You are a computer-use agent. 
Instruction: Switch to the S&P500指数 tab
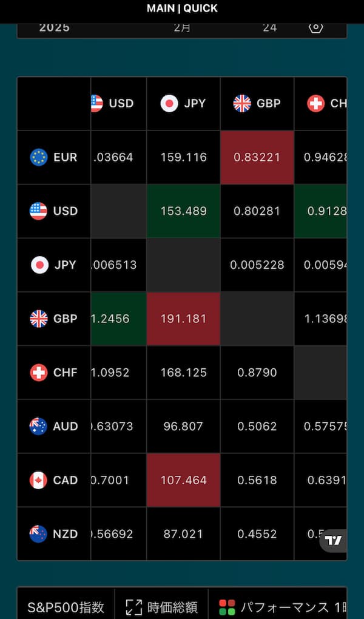point(66,607)
